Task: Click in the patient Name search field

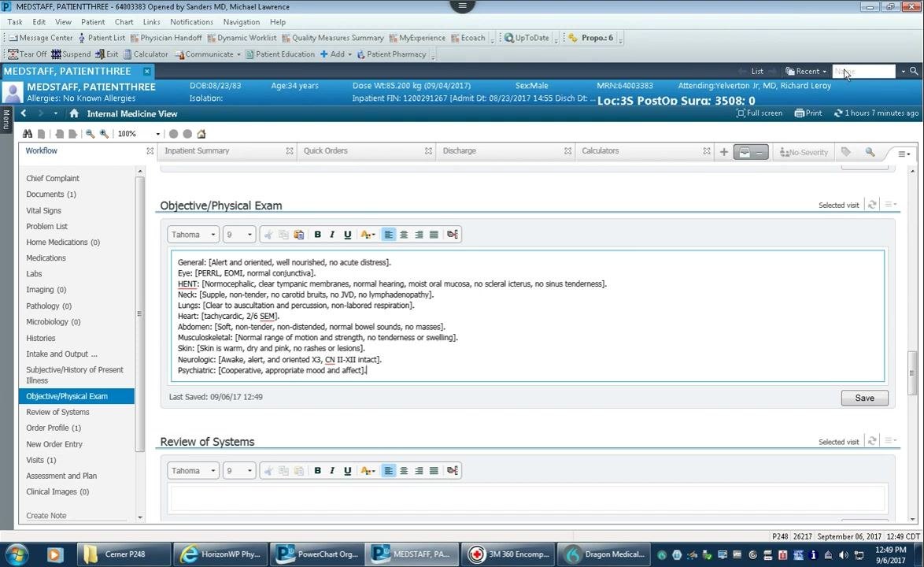Action: pyautogui.click(x=863, y=72)
